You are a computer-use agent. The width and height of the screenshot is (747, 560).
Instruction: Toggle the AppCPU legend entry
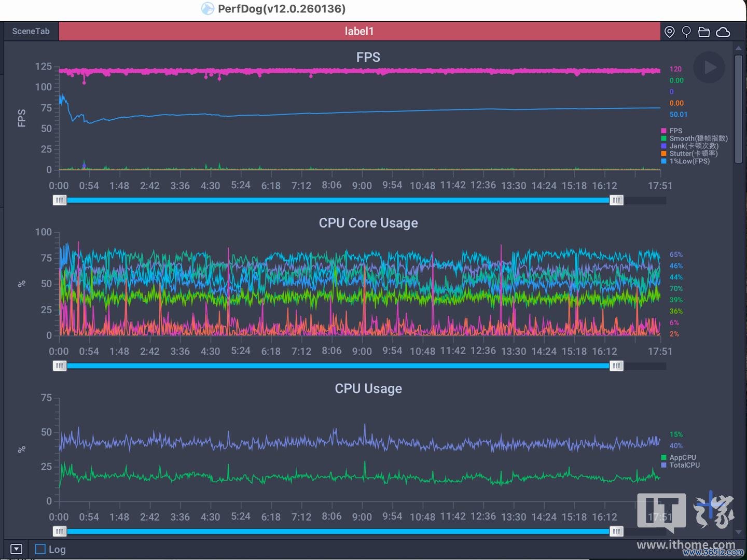(x=679, y=457)
